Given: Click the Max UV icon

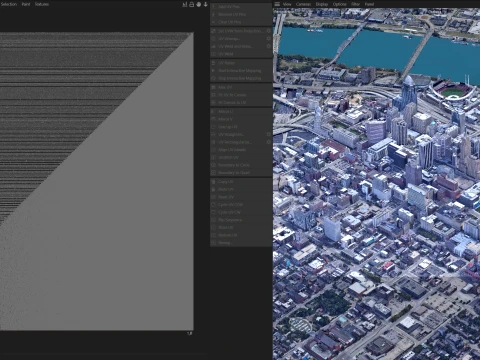Looking at the screenshot, I should click(x=213, y=87).
